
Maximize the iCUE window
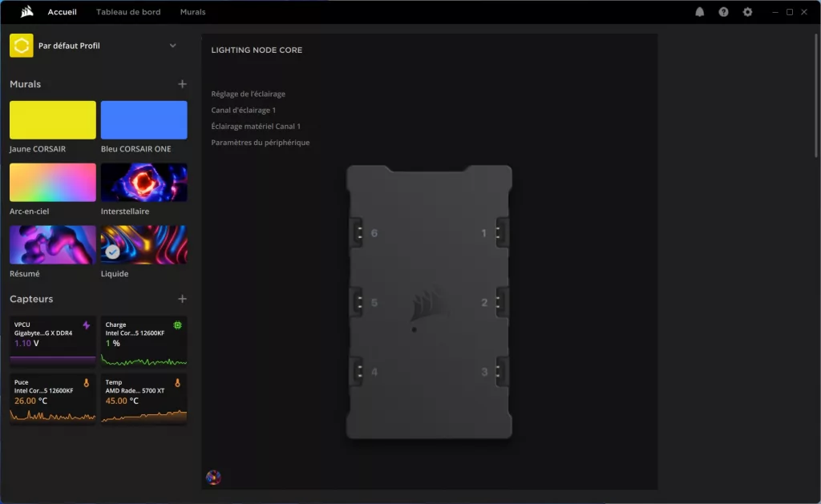[790, 12]
